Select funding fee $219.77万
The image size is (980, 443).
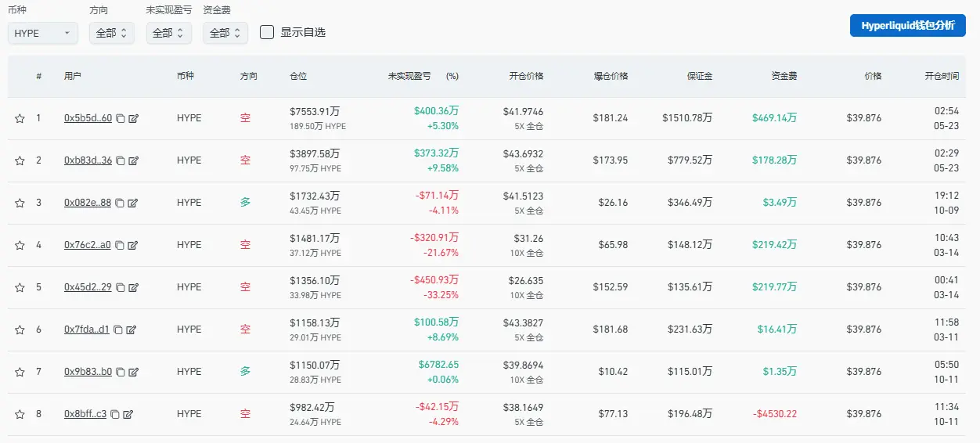click(775, 287)
